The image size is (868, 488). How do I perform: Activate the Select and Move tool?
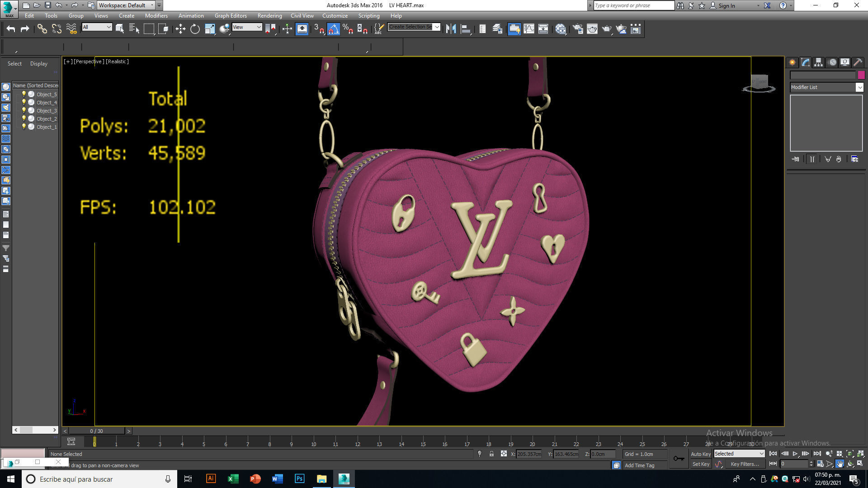pyautogui.click(x=180, y=29)
